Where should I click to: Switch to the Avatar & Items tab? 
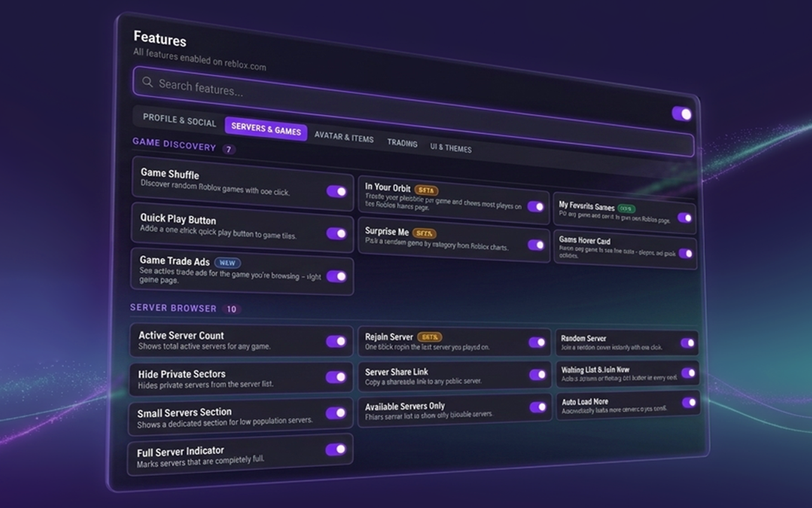pos(344,137)
